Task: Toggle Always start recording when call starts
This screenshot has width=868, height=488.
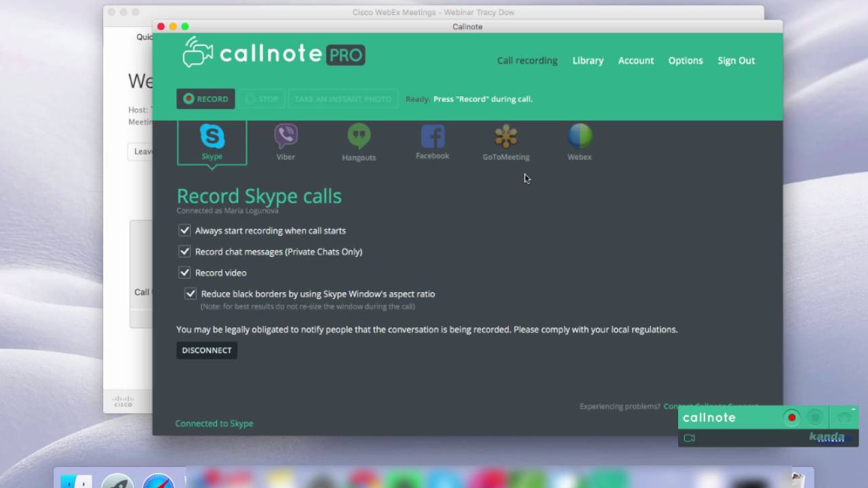Action: tap(184, 230)
